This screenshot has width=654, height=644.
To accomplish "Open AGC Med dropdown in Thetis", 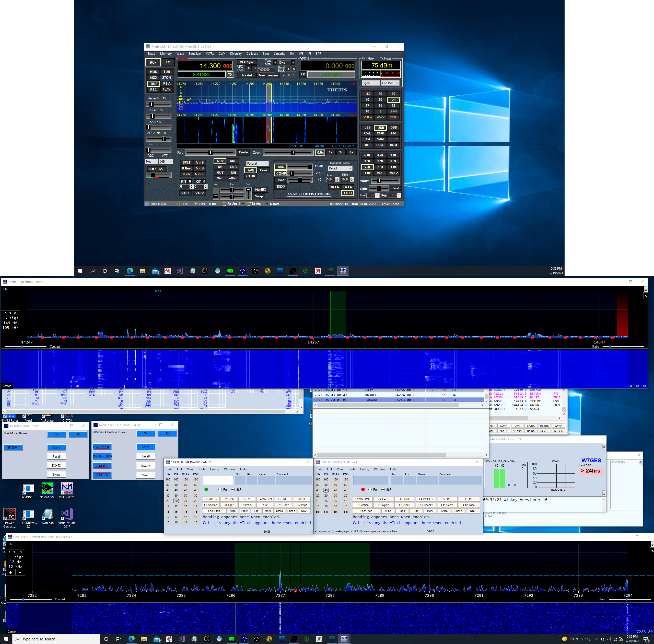I will [x=151, y=162].
